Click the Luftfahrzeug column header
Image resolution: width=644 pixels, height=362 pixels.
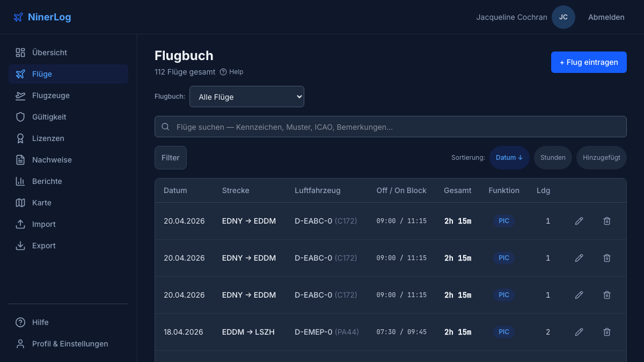[x=318, y=190]
